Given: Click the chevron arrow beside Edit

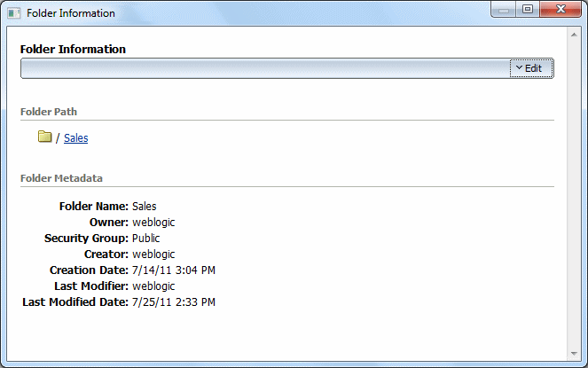Looking at the screenshot, I should click(519, 68).
